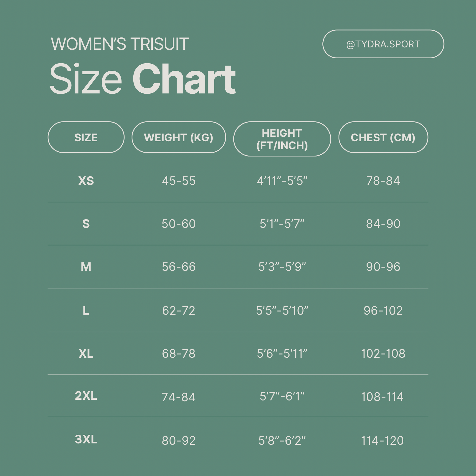Click the 45-55 weight value
This screenshot has width=476, height=476.
[179, 181]
